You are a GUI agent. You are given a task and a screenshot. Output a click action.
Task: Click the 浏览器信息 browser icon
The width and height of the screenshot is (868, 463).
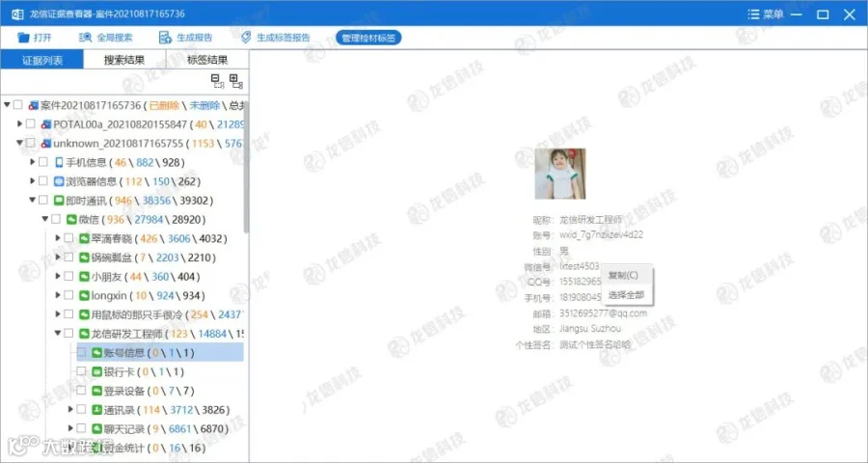pyautogui.click(x=59, y=181)
